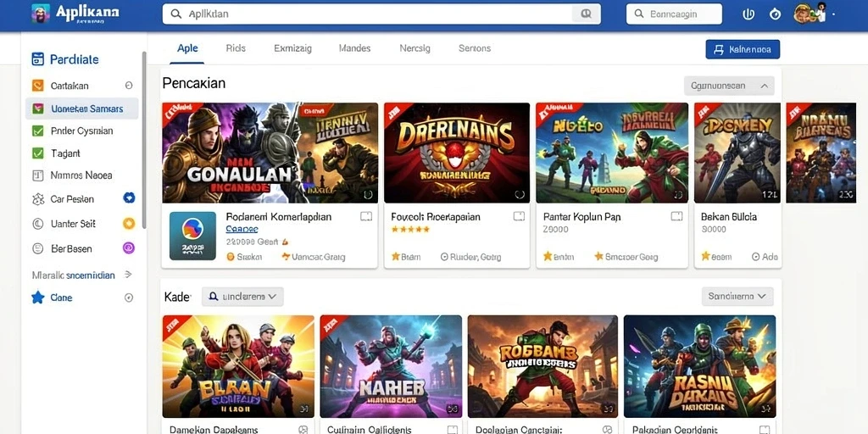Click the power icon in the header

[x=748, y=14]
